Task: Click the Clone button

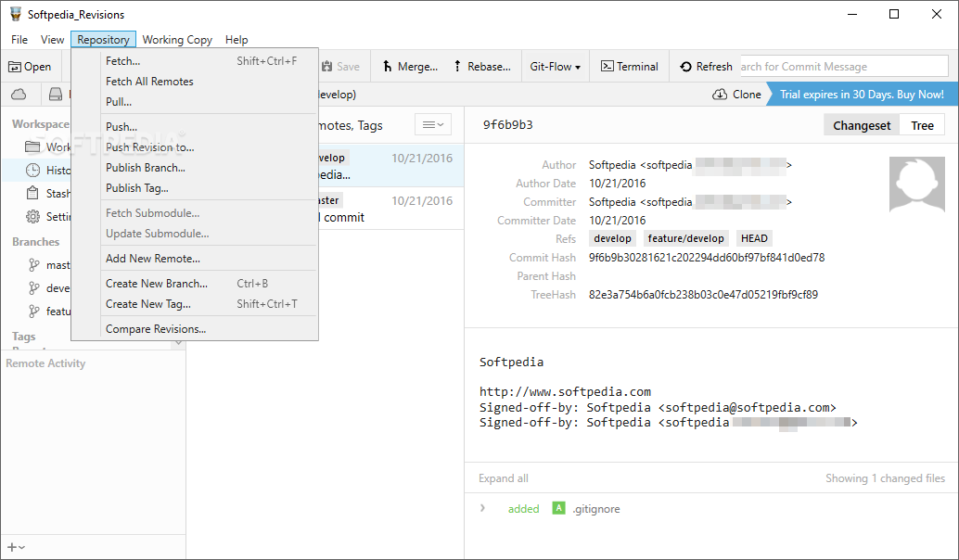Action: (x=737, y=95)
